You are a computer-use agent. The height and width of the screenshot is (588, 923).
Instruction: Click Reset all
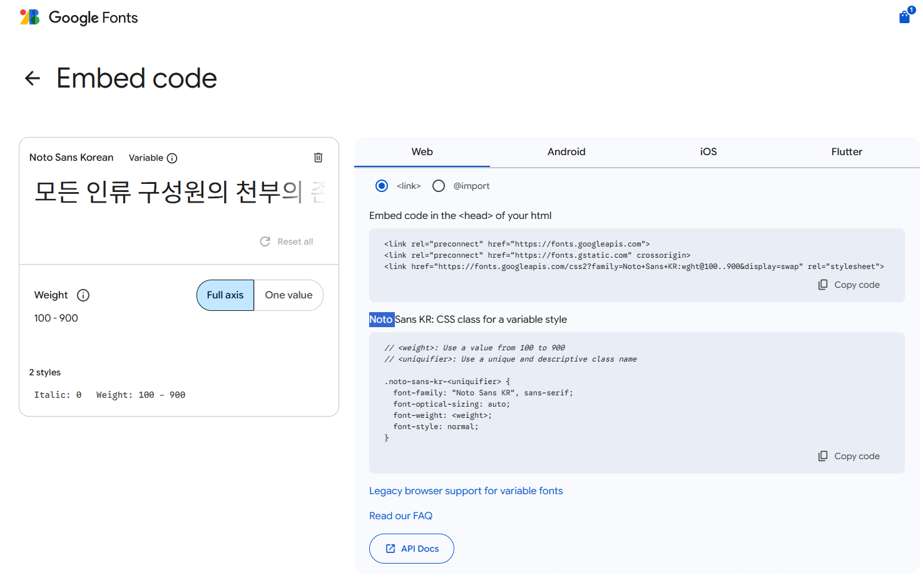pos(287,241)
